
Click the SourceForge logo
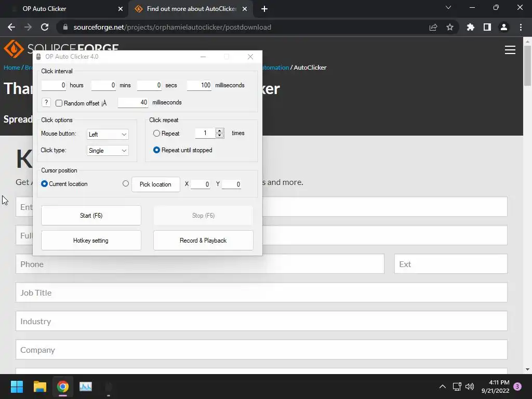[x=61, y=48]
